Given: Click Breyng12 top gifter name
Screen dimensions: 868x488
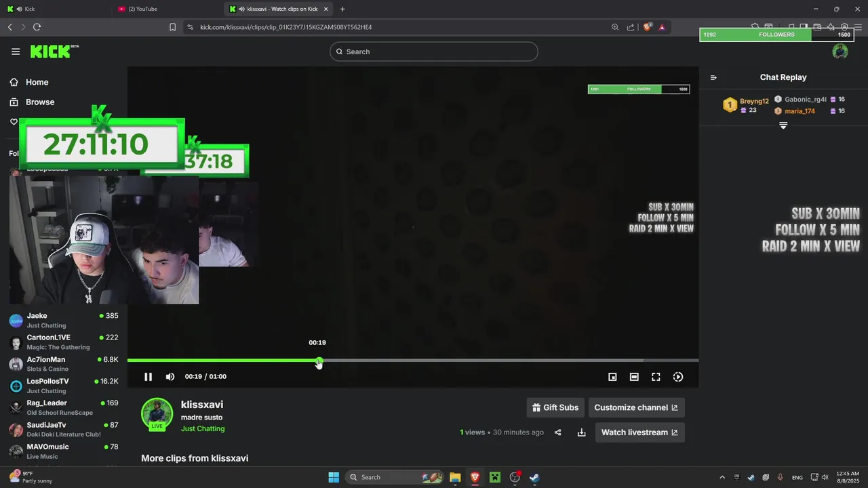Looking at the screenshot, I should pos(754,101).
